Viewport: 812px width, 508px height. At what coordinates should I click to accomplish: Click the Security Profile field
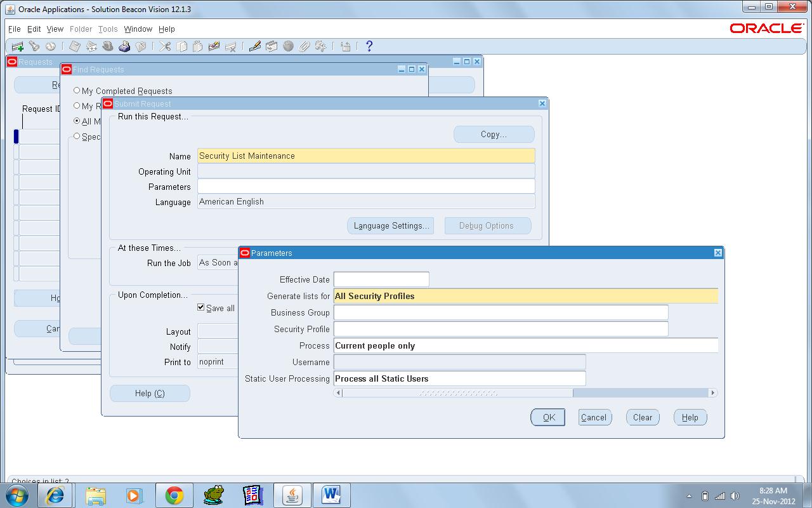501,329
